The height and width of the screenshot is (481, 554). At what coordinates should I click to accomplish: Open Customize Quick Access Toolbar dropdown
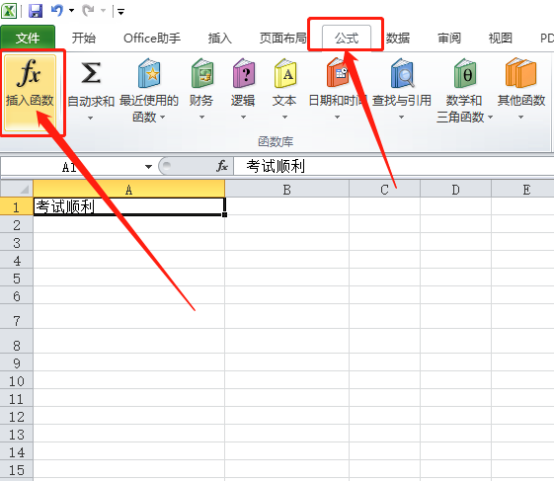tap(121, 12)
